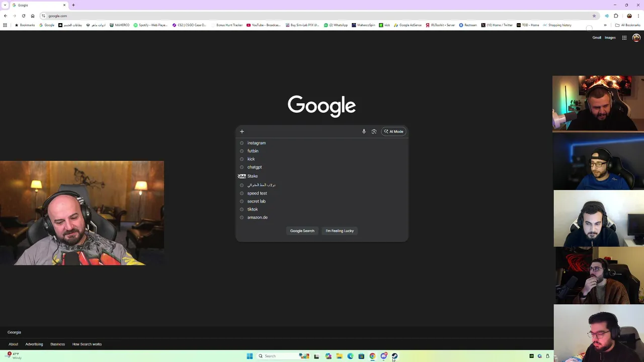
Task: Open the Windows Start menu
Action: tap(250, 356)
